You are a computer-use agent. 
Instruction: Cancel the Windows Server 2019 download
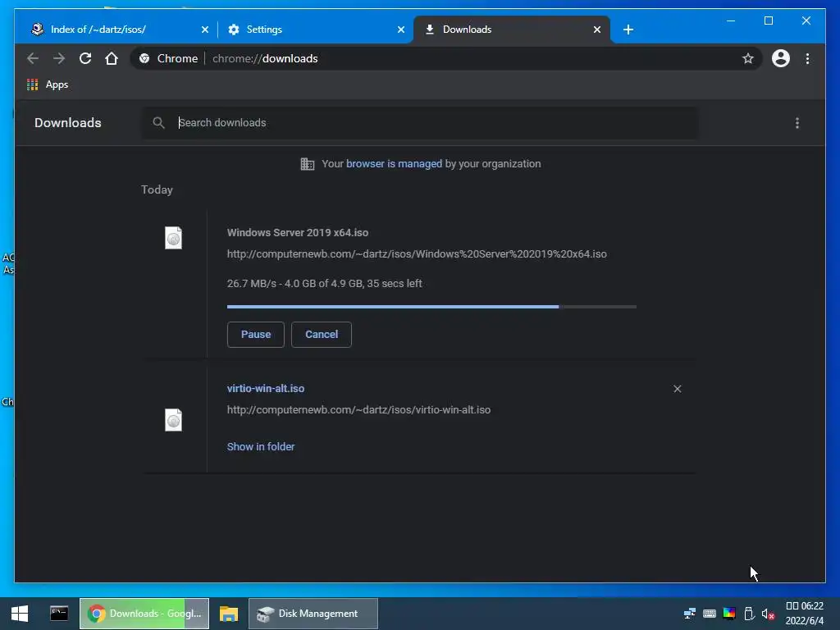[322, 335]
